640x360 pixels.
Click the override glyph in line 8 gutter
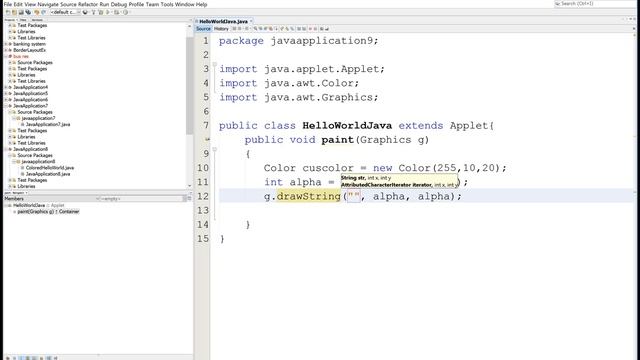point(207,140)
